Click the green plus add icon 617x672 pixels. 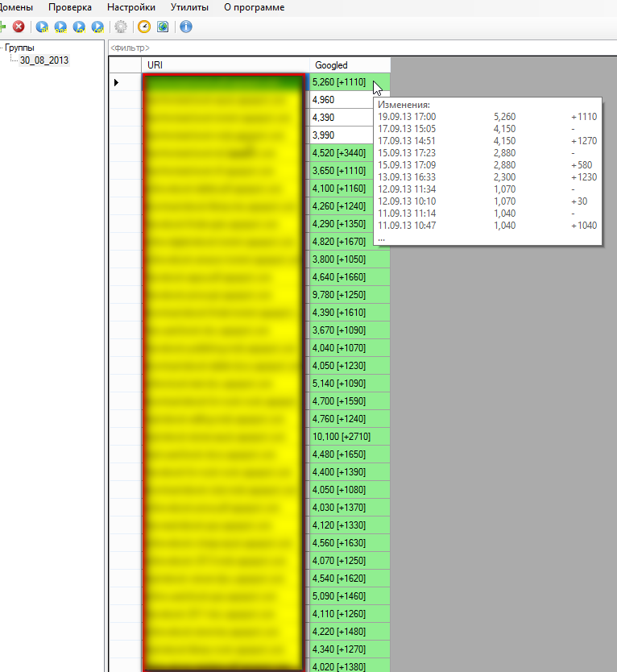tap(2, 27)
